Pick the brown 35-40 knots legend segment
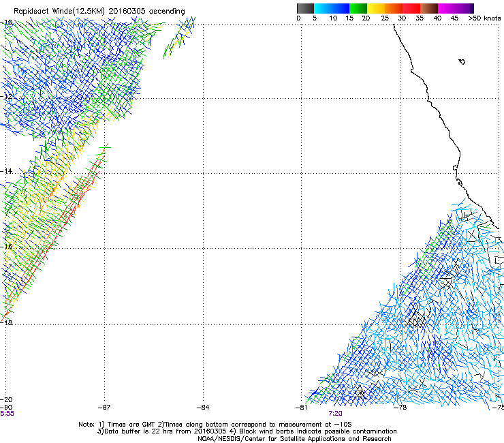The image size is (504, 443). click(429, 8)
